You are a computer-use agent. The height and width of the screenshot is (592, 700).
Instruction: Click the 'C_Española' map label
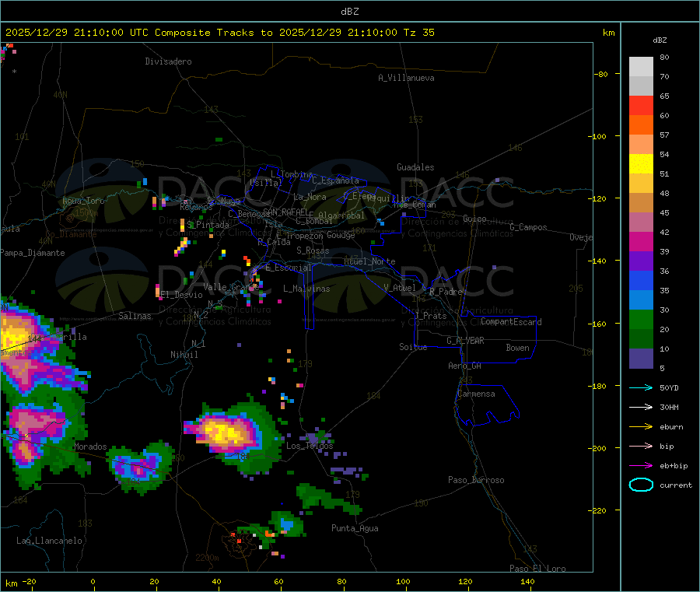[x=335, y=180]
